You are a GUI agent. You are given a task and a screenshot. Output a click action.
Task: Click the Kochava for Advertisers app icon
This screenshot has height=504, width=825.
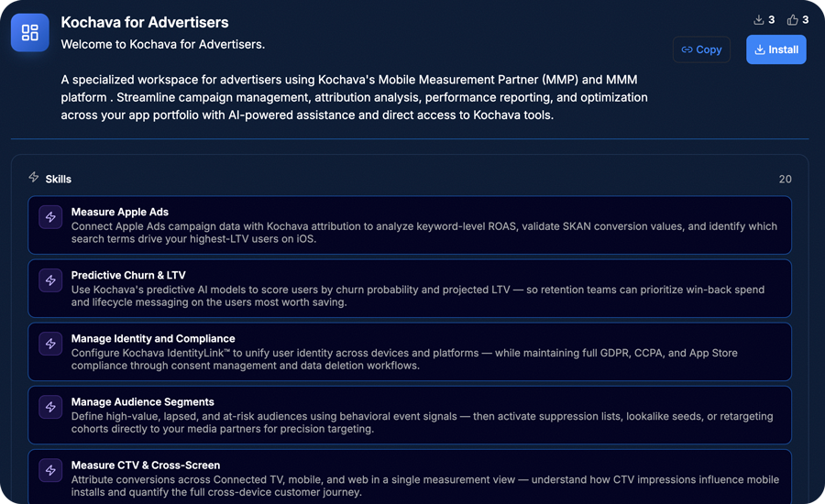(30, 33)
